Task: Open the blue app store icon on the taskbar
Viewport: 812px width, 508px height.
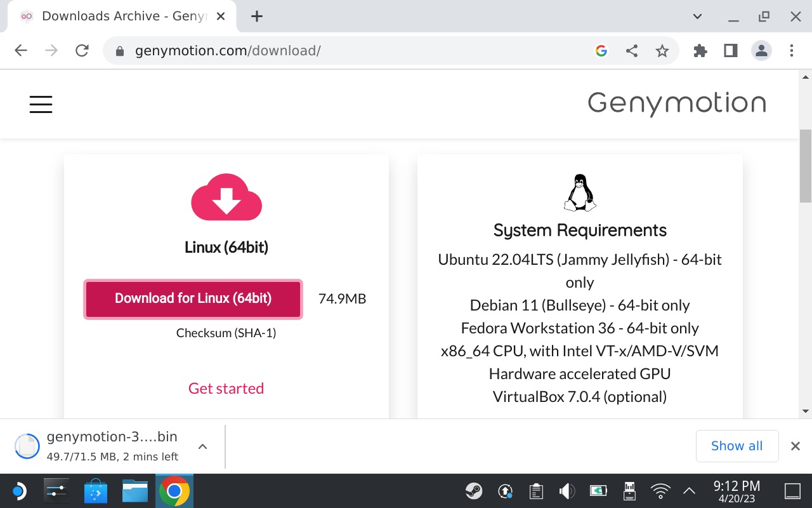Action: (96, 491)
